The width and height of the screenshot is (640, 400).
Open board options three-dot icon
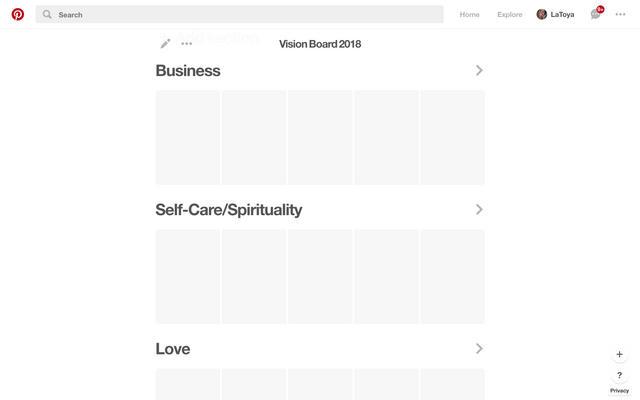click(x=187, y=44)
